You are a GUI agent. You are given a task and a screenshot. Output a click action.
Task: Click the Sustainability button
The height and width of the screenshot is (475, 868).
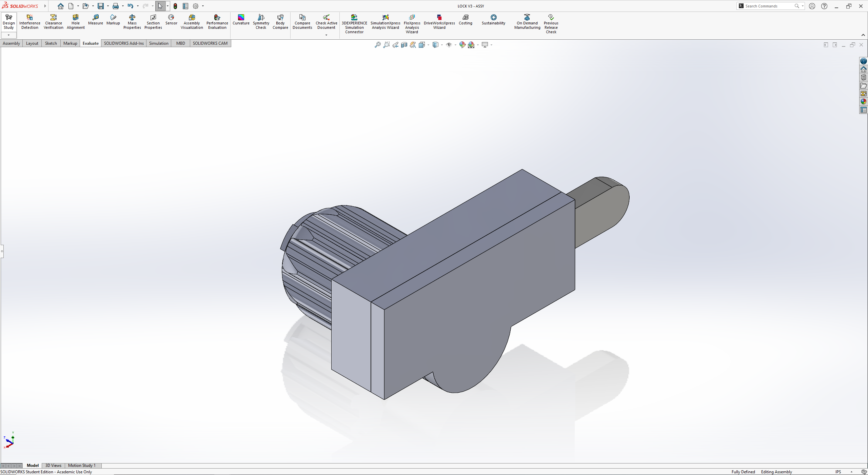pos(493,20)
